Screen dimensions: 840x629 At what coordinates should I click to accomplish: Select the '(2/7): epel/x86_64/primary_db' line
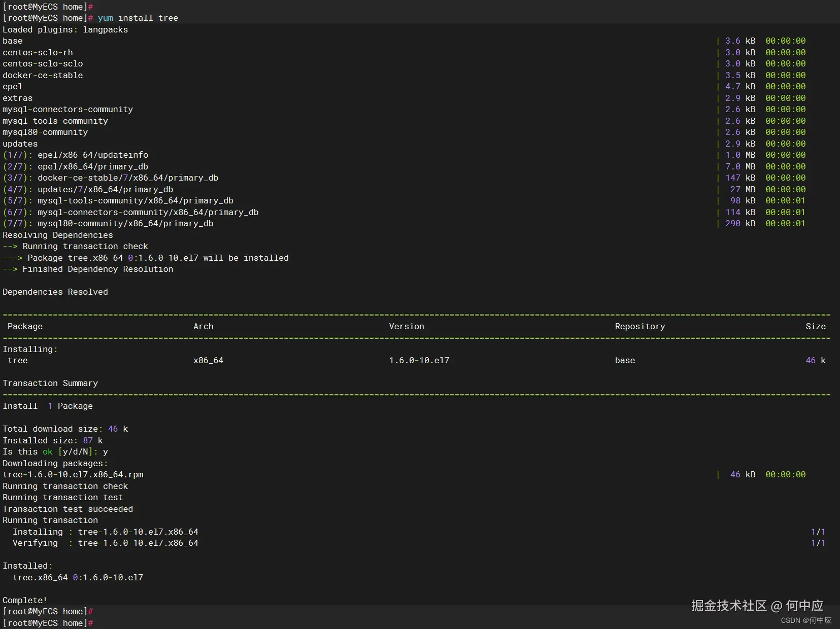point(76,167)
